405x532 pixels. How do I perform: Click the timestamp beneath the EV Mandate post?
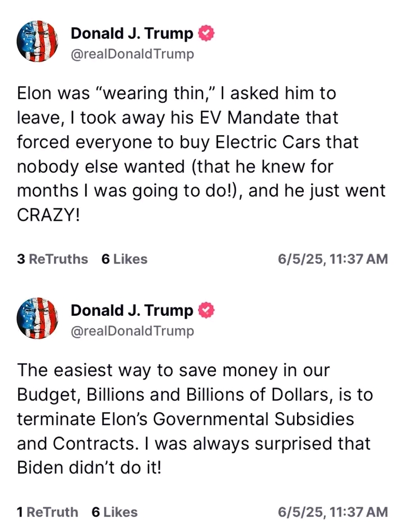tap(333, 259)
